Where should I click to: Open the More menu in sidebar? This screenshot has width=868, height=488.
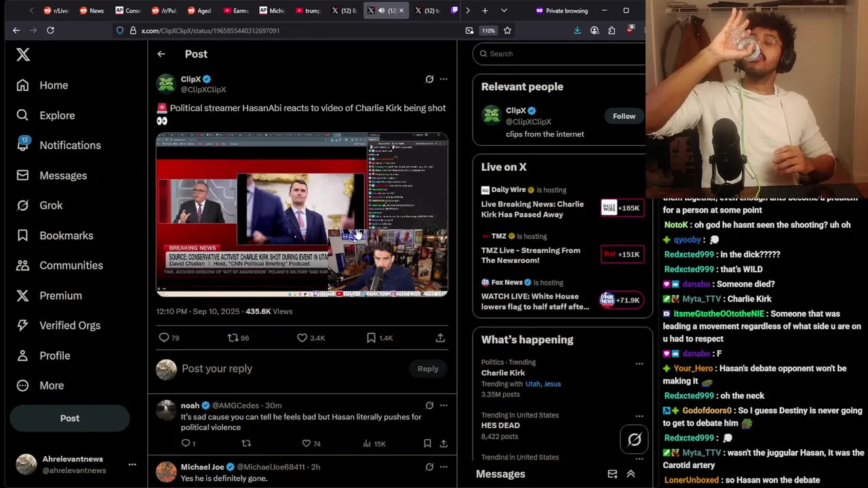click(x=40, y=386)
